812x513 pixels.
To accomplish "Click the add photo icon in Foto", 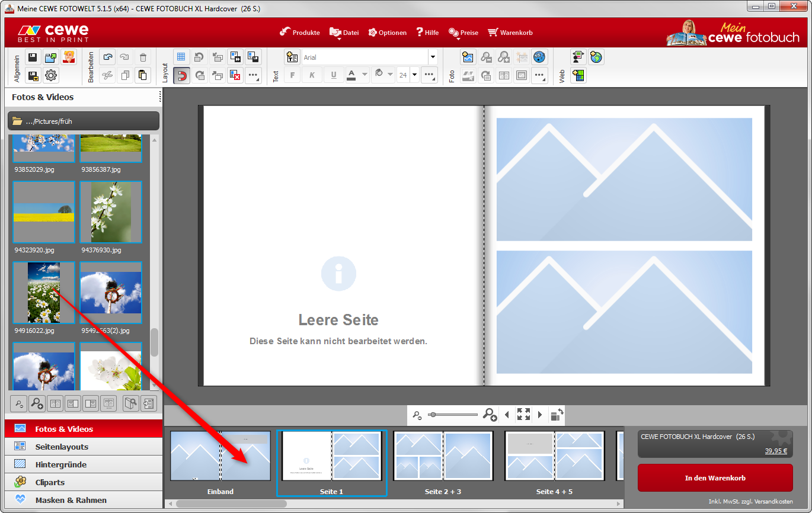I will click(x=468, y=57).
